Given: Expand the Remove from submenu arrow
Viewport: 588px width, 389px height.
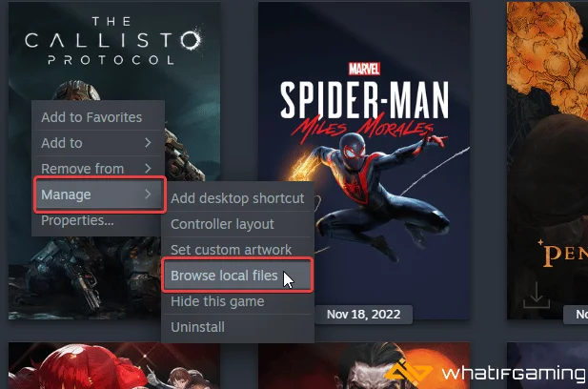Looking at the screenshot, I should click(x=148, y=169).
